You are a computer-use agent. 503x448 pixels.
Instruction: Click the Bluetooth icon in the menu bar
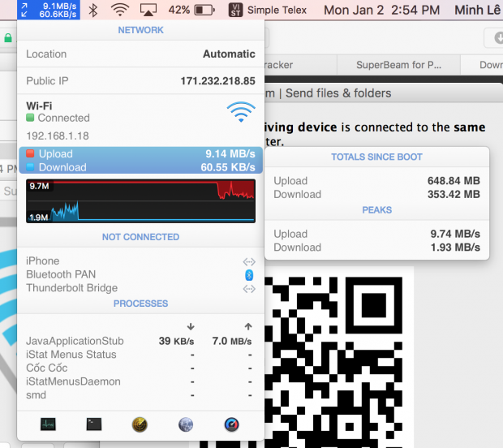(x=93, y=11)
